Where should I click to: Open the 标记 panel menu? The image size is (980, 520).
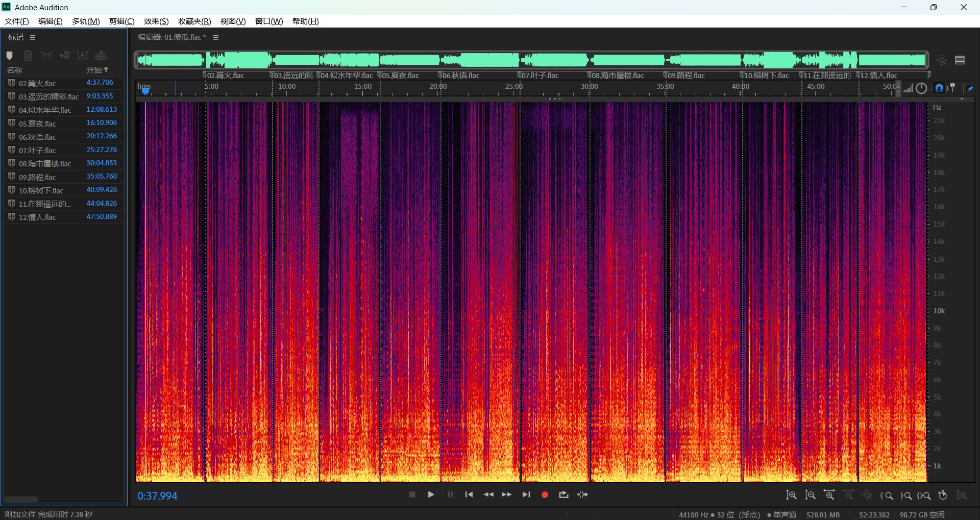(33, 37)
